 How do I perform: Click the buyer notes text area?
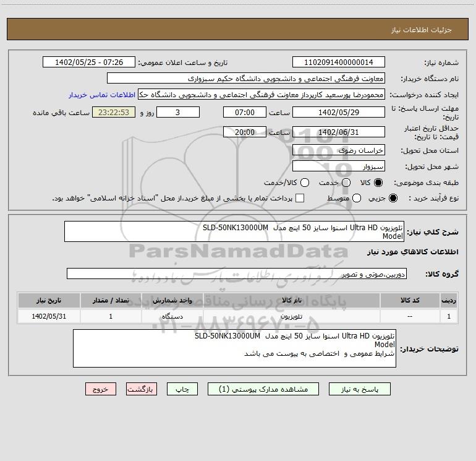pyautogui.click(x=234, y=348)
